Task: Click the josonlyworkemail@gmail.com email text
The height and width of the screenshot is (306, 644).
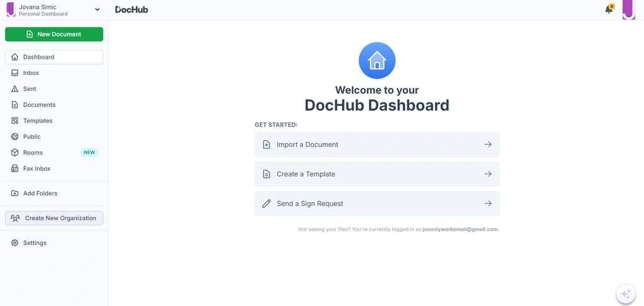Action: point(460,229)
